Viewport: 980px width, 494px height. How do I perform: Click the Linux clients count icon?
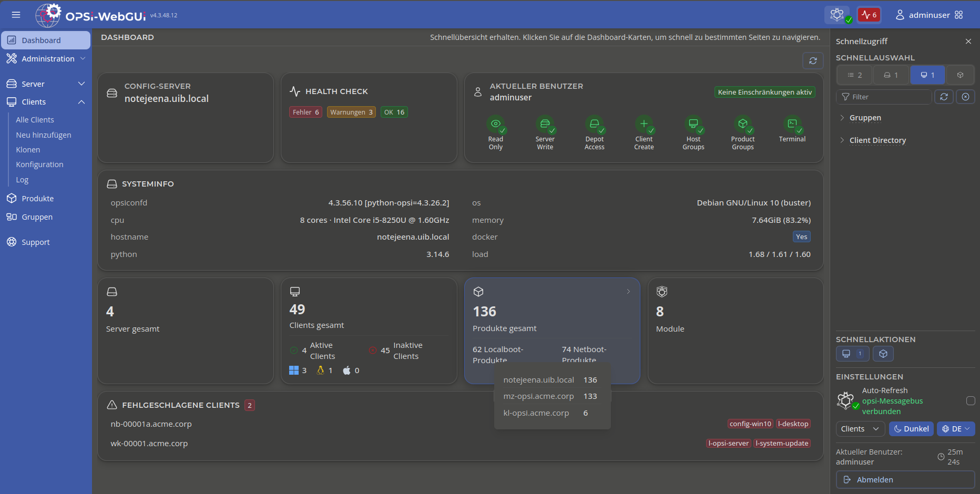(x=320, y=370)
